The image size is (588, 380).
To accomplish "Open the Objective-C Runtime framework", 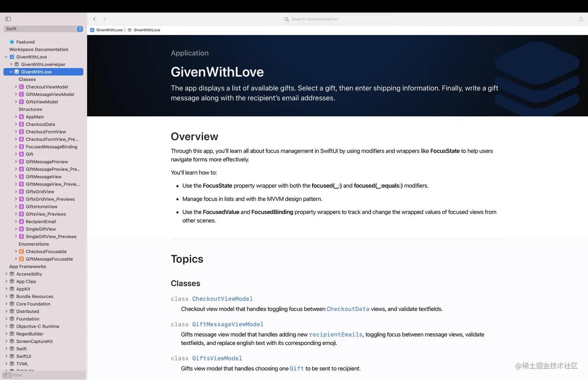I will [x=38, y=327].
